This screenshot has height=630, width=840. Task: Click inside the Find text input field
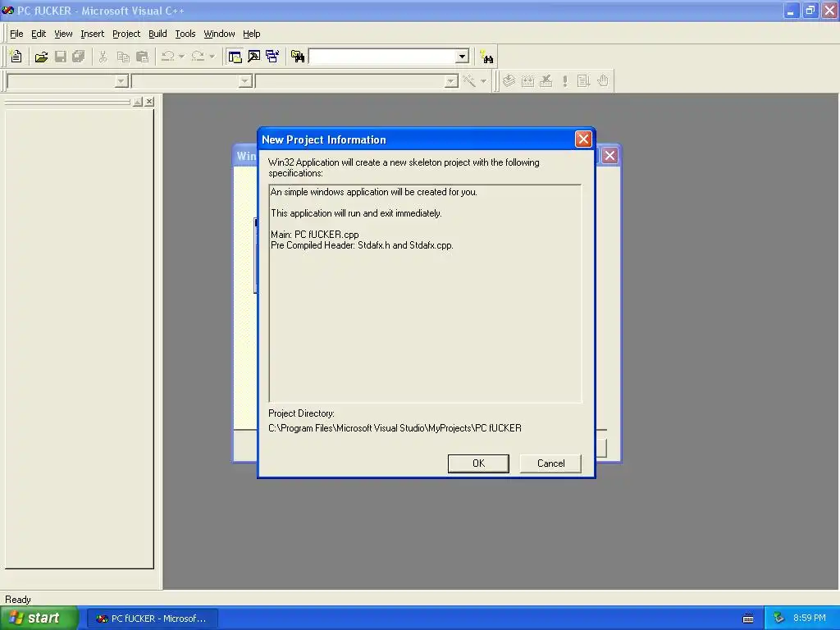pyautogui.click(x=382, y=57)
